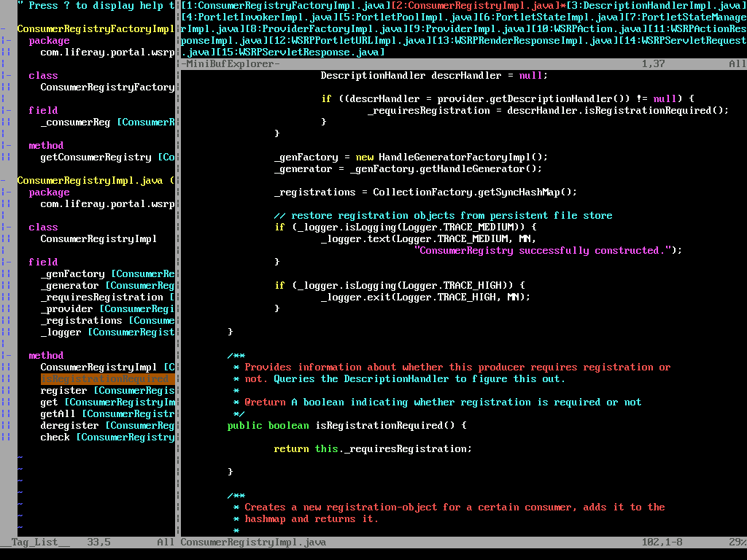Screen dimensions: 747x560
Task: Jump to ConsumerRegistryFactory class tag
Action: [x=107, y=87]
